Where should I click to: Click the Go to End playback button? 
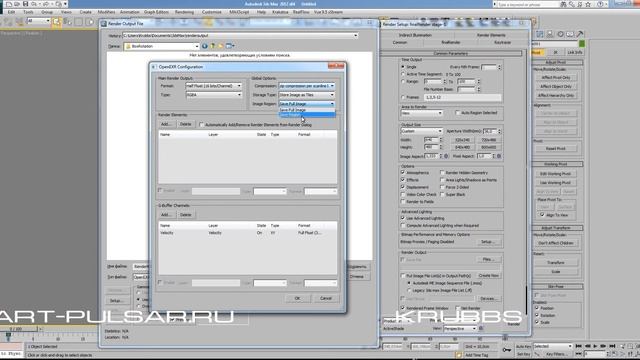point(612,346)
